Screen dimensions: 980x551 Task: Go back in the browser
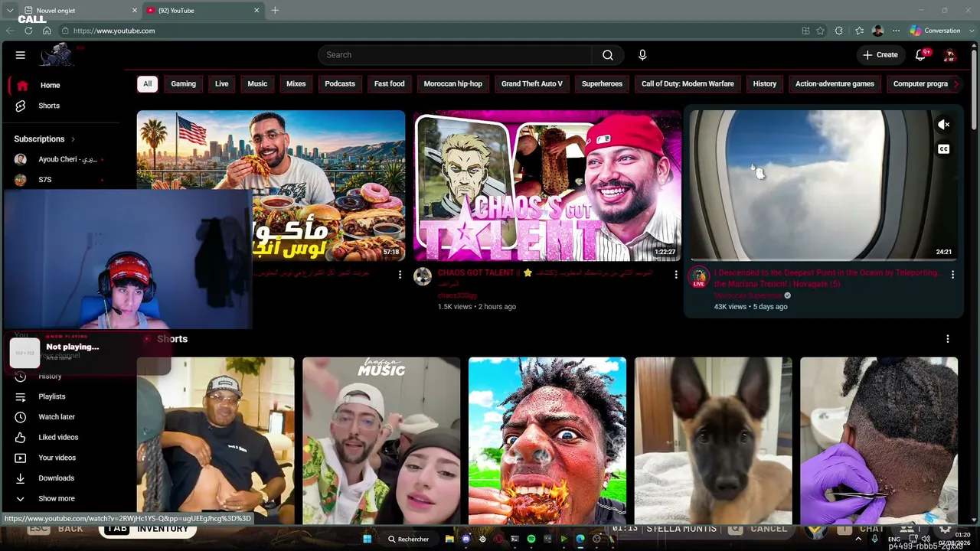point(10,31)
